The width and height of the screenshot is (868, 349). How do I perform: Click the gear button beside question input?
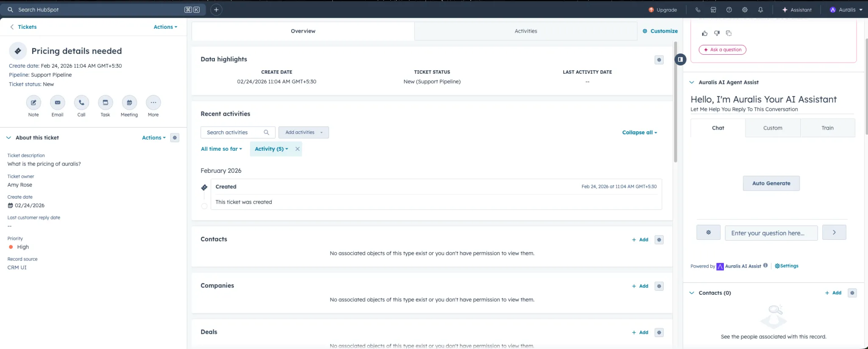708,233
